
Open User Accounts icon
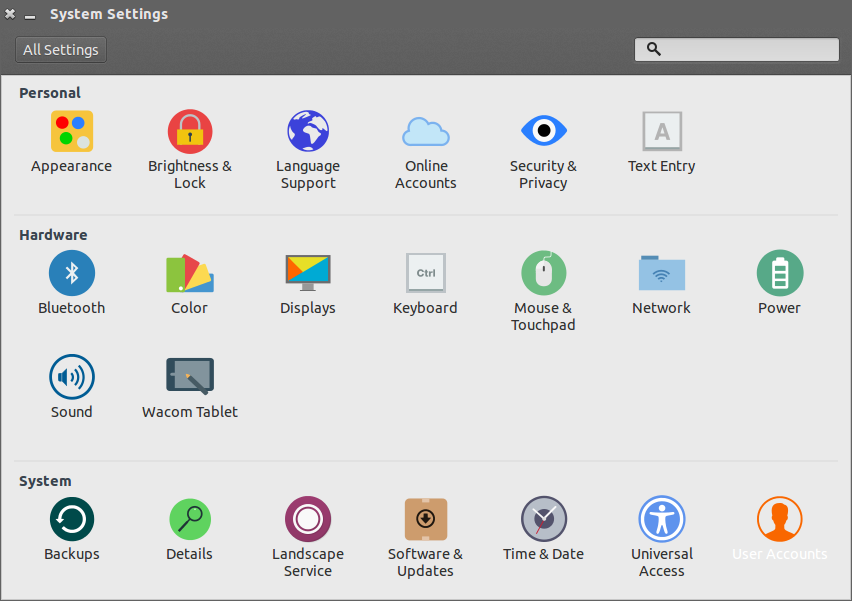780,519
